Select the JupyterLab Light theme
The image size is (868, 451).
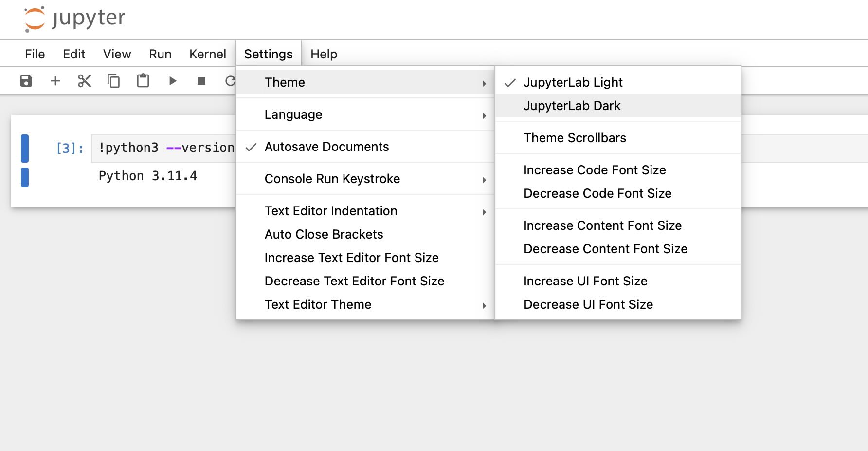[573, 82]
